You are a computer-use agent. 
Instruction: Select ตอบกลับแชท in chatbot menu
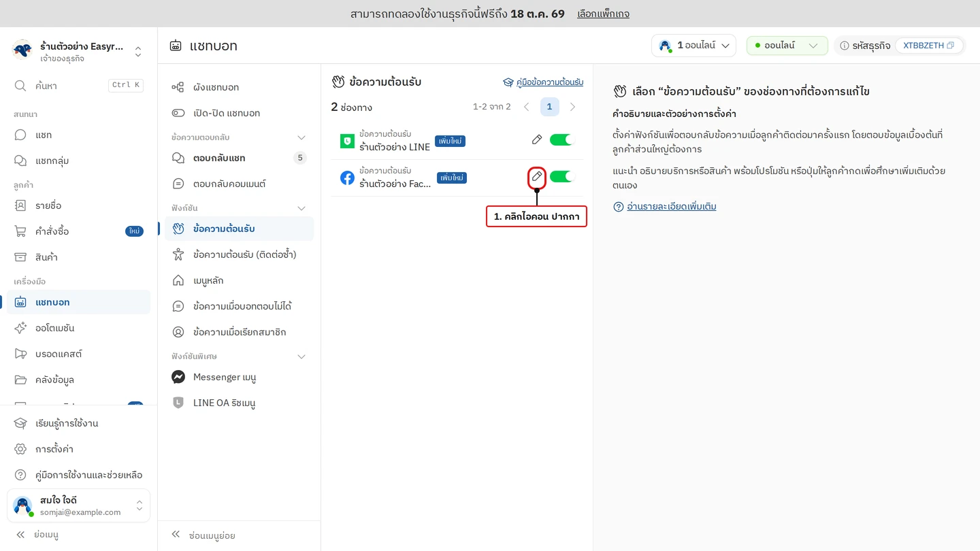coord(239,158)
